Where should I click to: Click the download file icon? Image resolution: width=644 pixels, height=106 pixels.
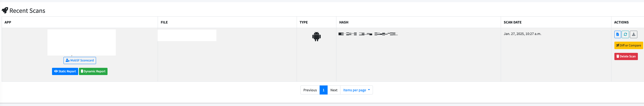coord(634,34)
